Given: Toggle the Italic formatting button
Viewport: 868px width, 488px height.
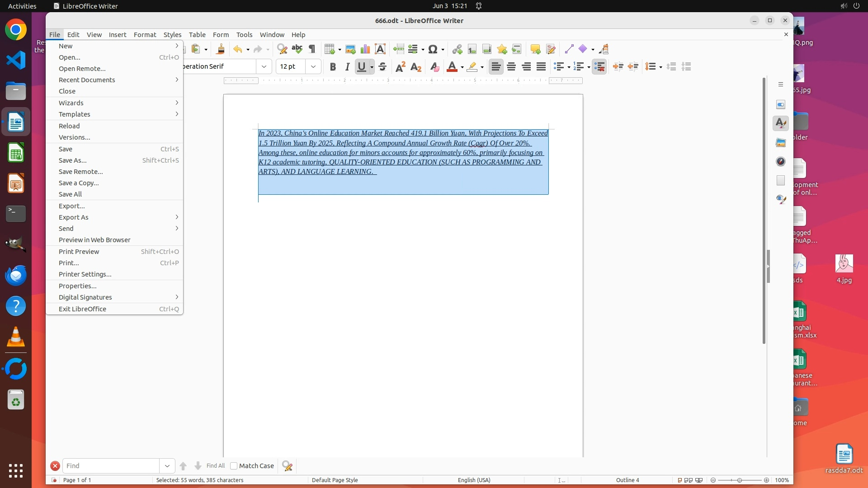Looking at the screenshot, I should (347, 67).
